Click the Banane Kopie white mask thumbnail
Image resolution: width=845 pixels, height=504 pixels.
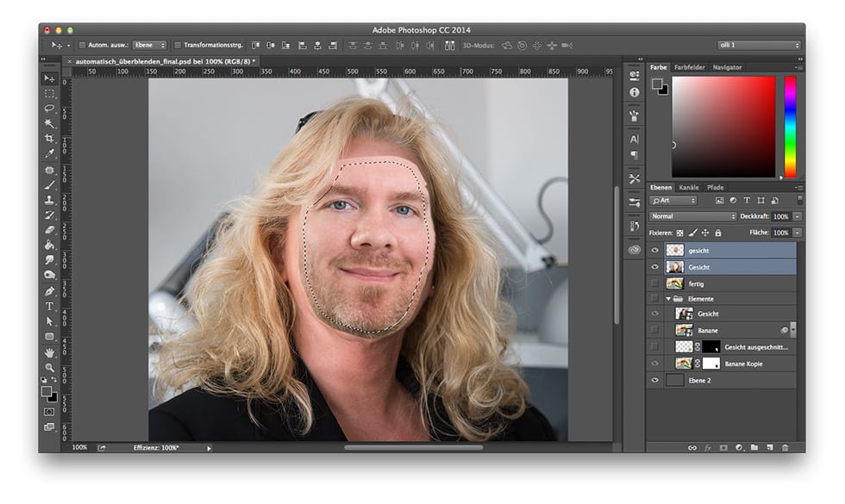tap(711, 364)
